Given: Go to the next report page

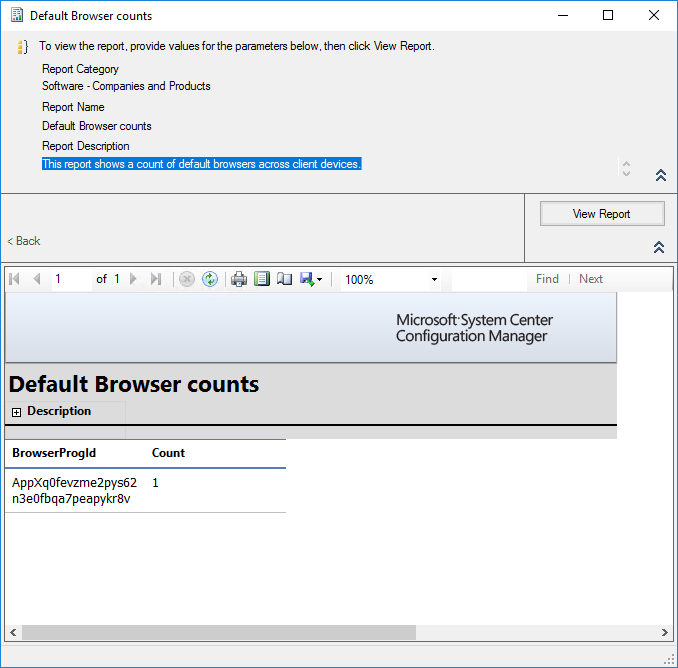Looking at the screenshot, I should tap(133, 280).
